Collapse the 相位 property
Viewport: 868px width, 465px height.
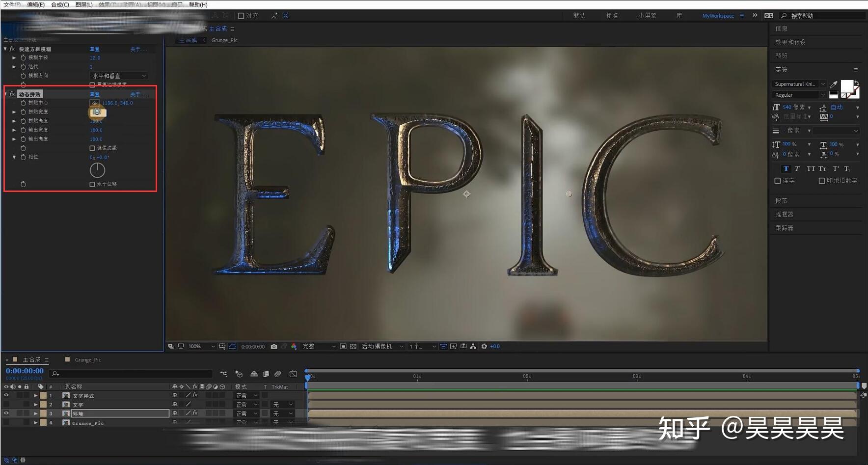14,157
